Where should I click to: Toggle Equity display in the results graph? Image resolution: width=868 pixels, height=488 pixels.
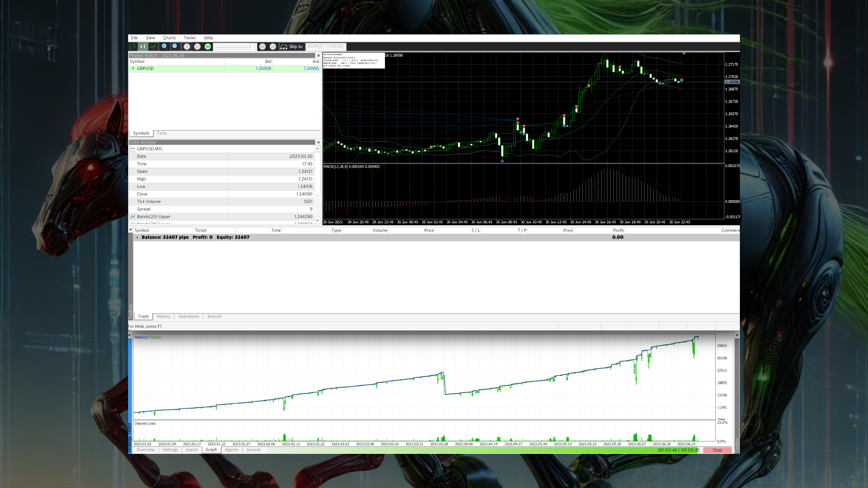click(156, 337)
